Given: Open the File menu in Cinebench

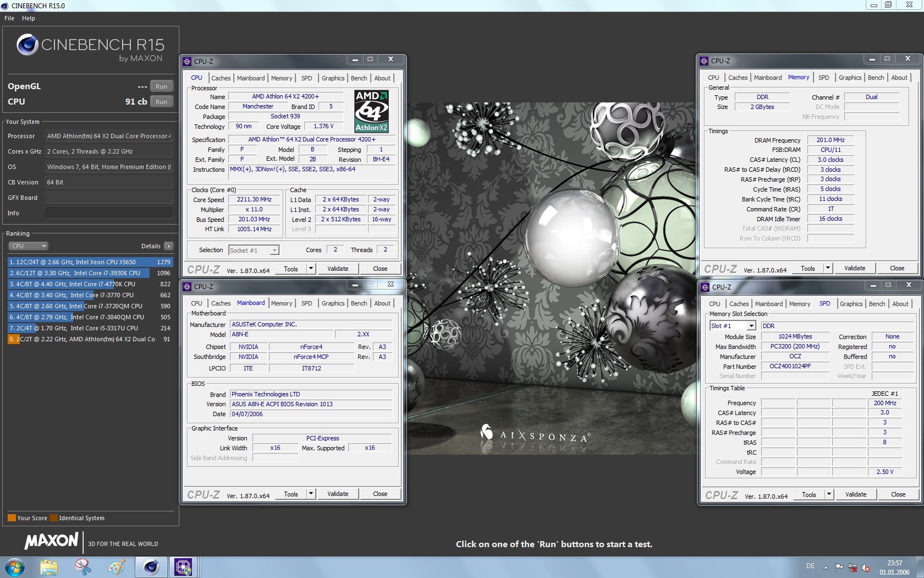Looking at the screenshot, I should click(x=9, y=18).
